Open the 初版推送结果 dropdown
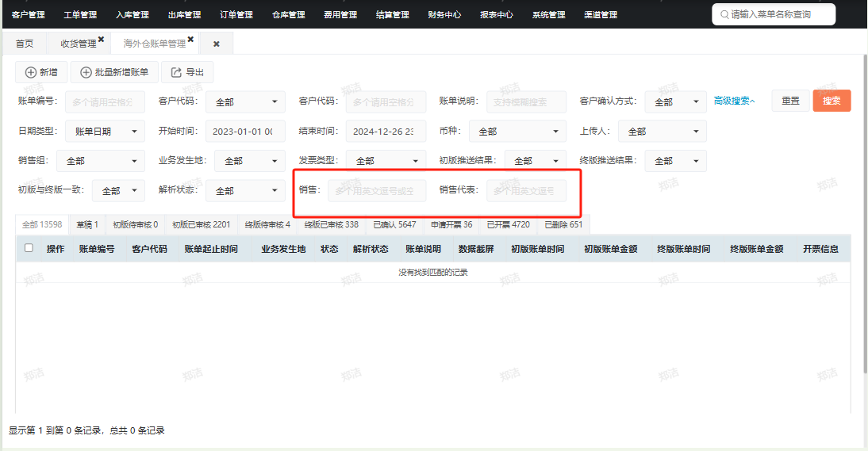 536,161
